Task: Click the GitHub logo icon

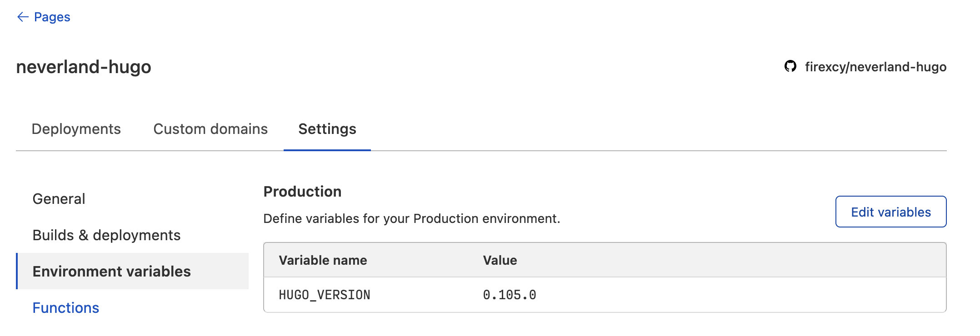Action: pos(790,66)
